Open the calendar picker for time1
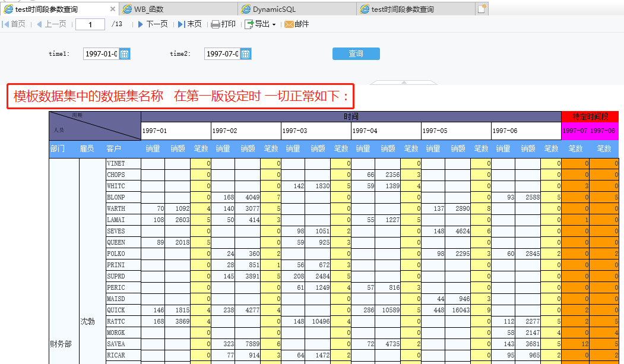This screenshot has height=364, width=624. pyautogui.click(x=125, y=54)
